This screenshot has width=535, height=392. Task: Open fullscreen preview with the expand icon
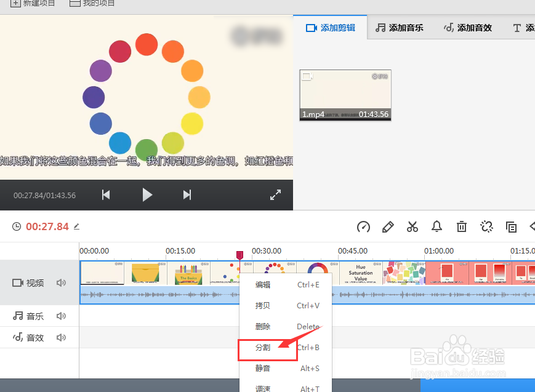point(275,194)
